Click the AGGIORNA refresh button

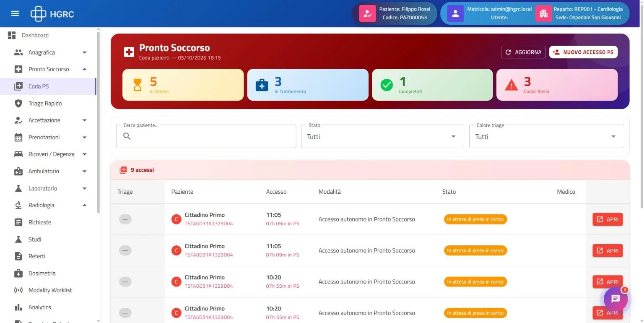tap(523, 52)
